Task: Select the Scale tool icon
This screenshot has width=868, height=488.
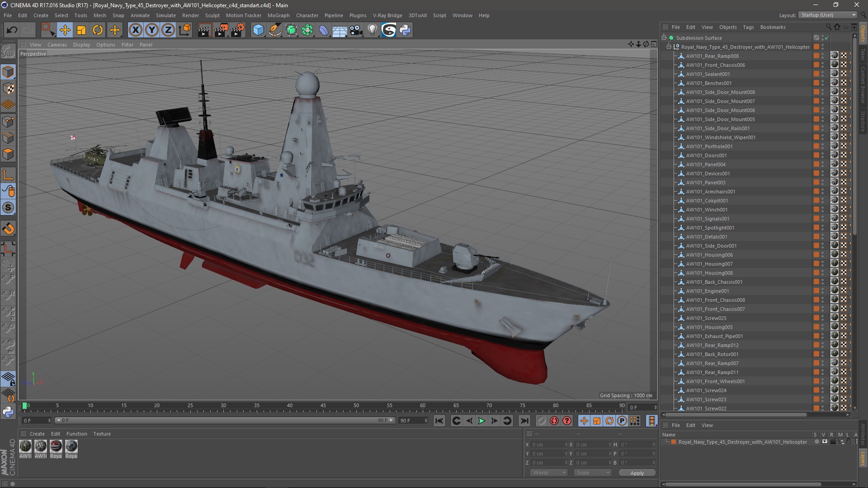Action: tap(81, 30)
